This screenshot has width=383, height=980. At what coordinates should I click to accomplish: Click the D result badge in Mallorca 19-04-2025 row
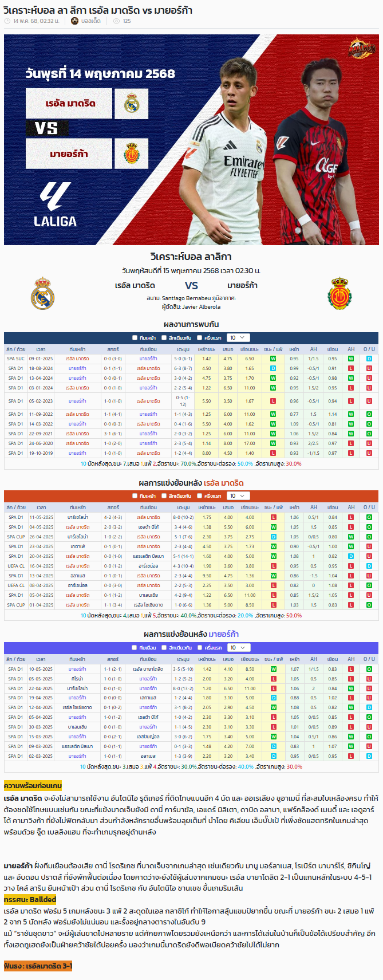coord(273,698)
